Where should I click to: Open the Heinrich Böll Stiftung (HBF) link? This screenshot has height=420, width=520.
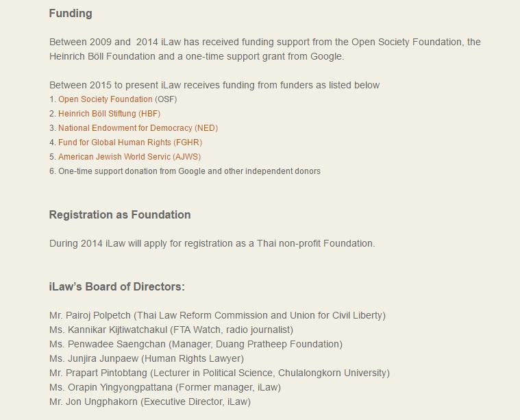click(x=109, y=114)
